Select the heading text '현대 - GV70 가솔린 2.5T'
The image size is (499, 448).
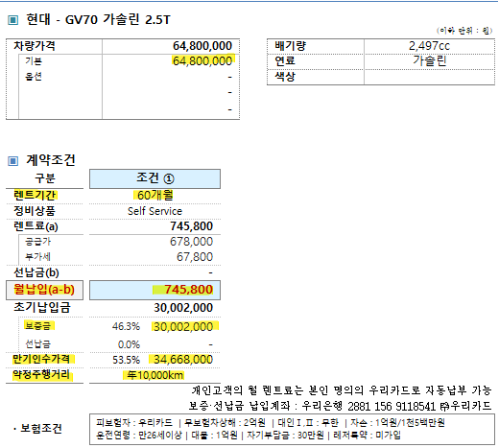tap(98, 19)
